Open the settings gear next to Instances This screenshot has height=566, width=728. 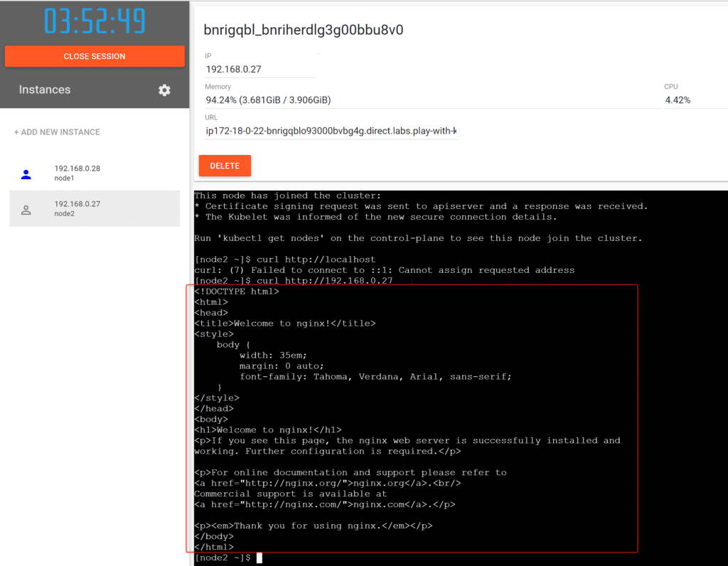(164, 90)
